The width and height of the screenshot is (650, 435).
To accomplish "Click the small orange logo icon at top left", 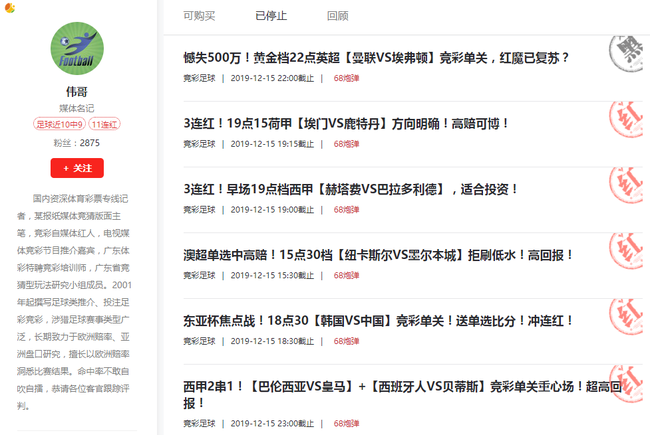I will [x=10, y=7].
